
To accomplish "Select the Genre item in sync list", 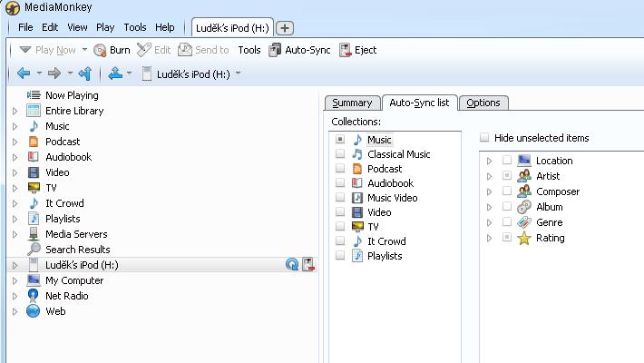I will click(549, 222).
